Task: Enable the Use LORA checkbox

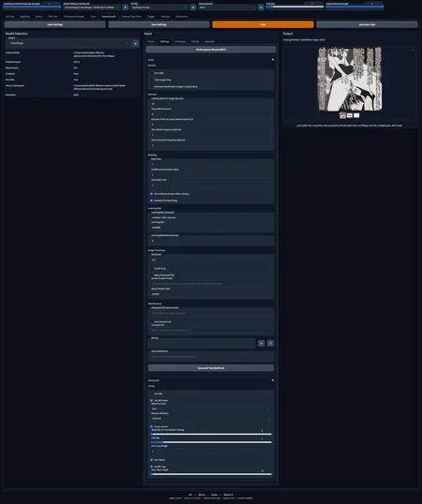Action: [152, 73]
